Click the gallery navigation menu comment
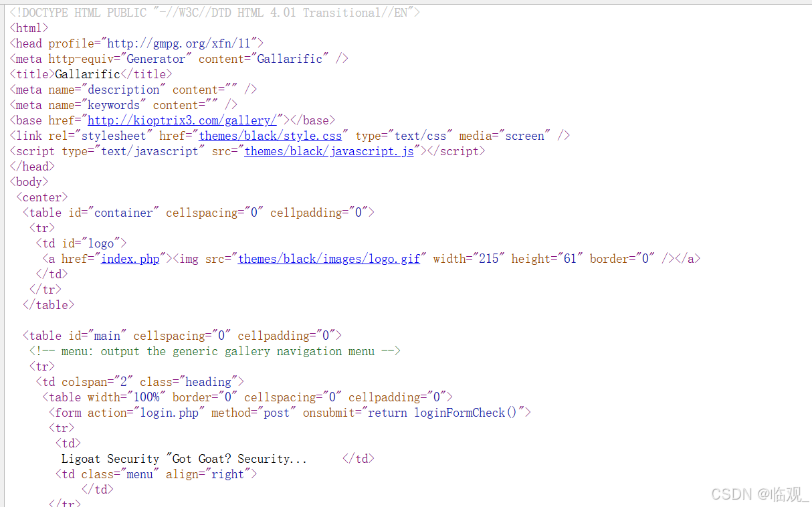812x507 pixels. coord(215,351)
